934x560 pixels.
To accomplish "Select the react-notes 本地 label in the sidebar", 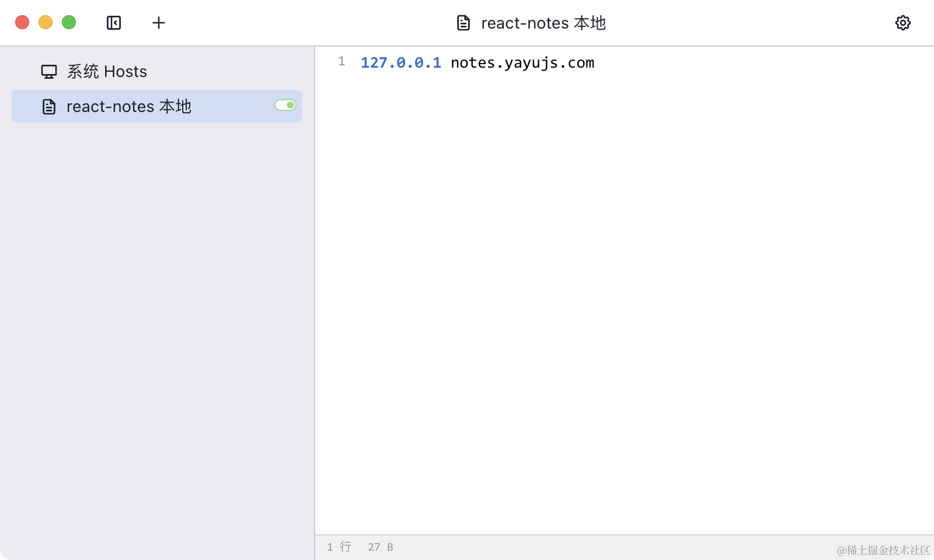I will [129, 107].
